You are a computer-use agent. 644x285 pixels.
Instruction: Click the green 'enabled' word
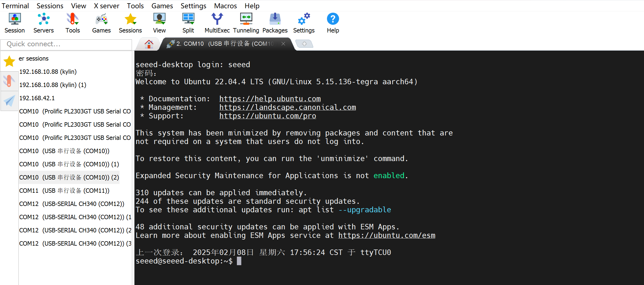(389, 176)
